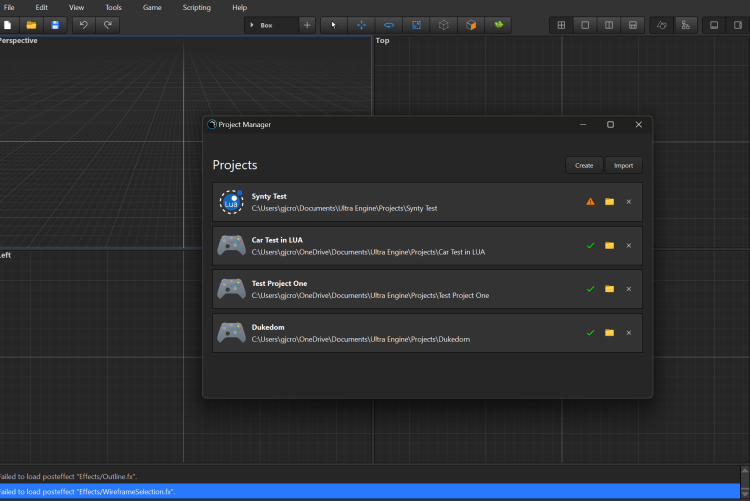Click the New file toolbar icon

tap(8, 24)
